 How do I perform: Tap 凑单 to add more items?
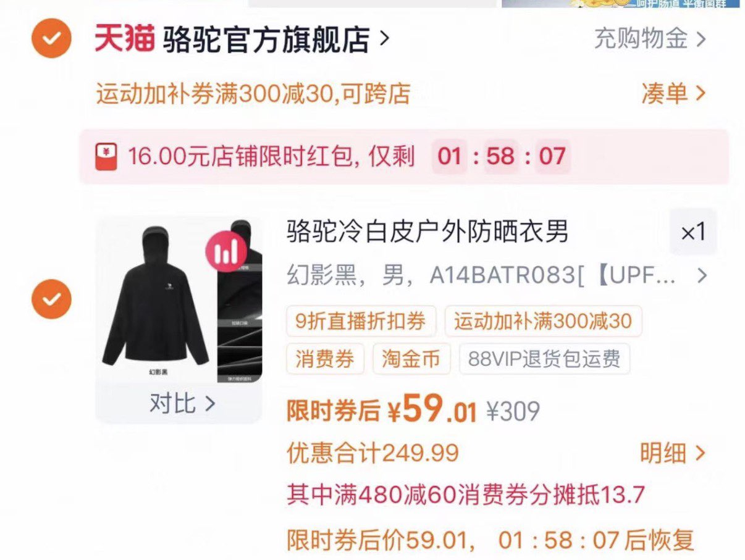click(673, 93)
